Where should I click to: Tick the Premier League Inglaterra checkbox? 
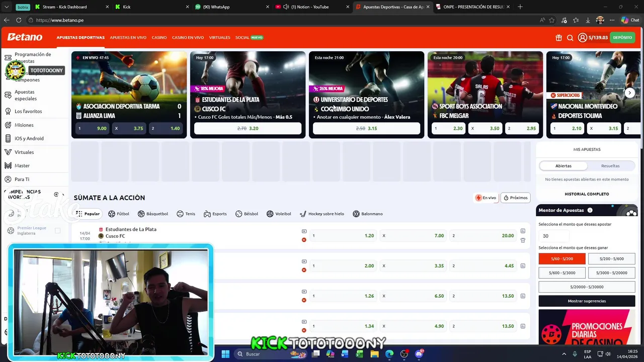click(x=57, y=231)
